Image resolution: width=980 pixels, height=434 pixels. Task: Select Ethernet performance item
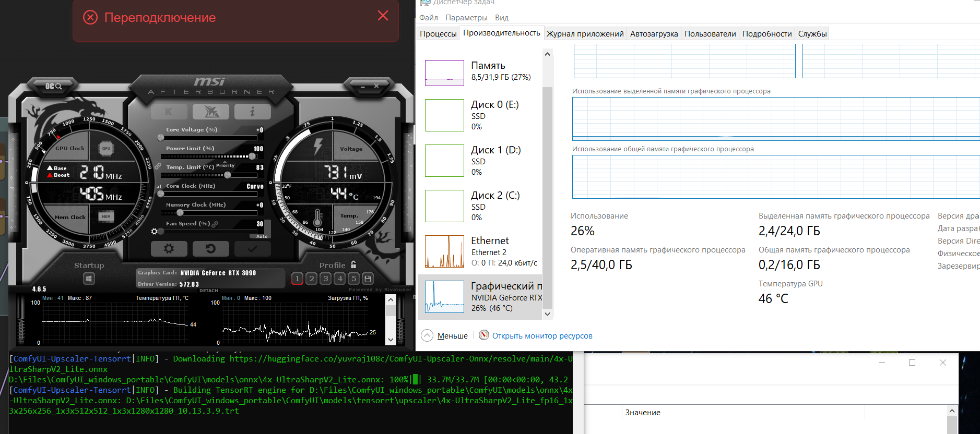480,251
